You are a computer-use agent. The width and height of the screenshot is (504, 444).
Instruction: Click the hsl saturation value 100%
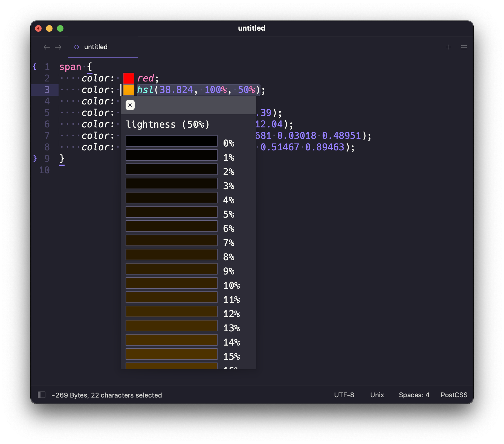pyautogui.click(x=216, y=90)
